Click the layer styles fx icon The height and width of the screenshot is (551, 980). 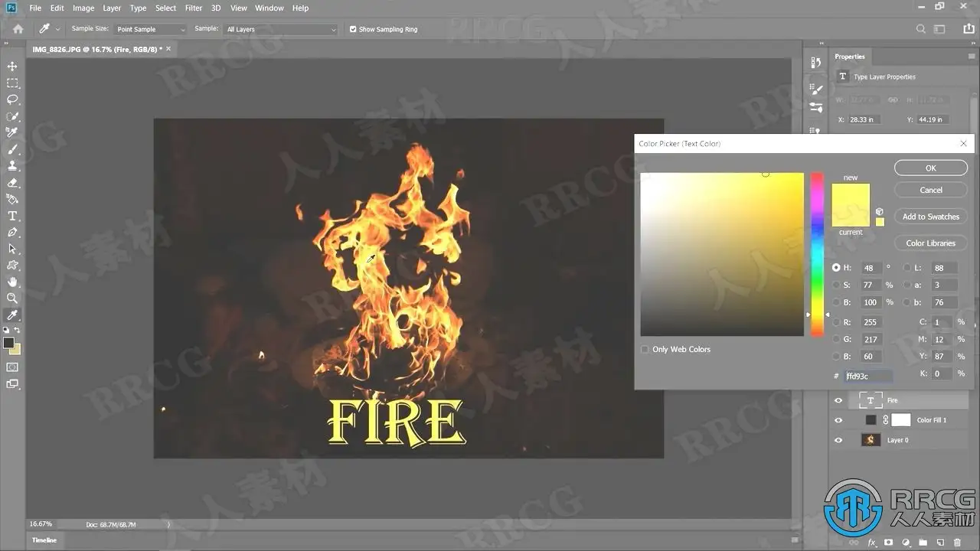[x=872, y=543]
